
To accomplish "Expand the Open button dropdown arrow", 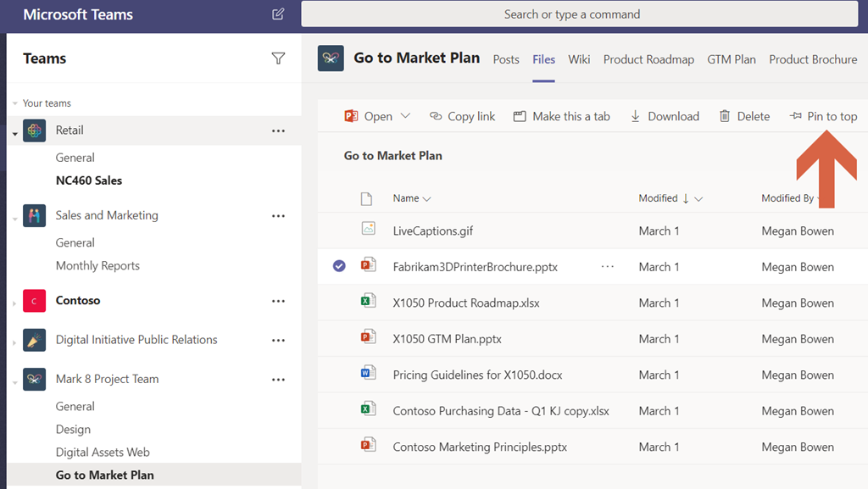I will pyautogui.click(x=406, y=115).
